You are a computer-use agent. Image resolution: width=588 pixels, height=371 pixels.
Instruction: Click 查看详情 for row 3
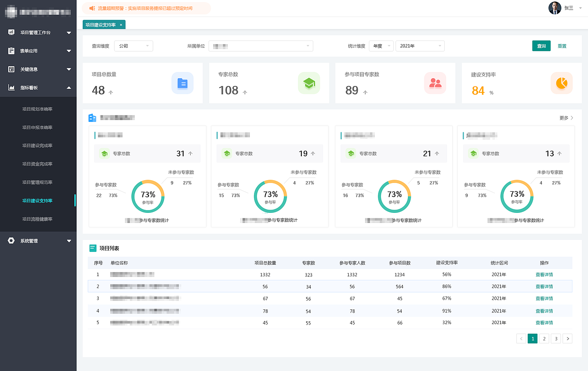pyautogui.click(x=544, y=298)
